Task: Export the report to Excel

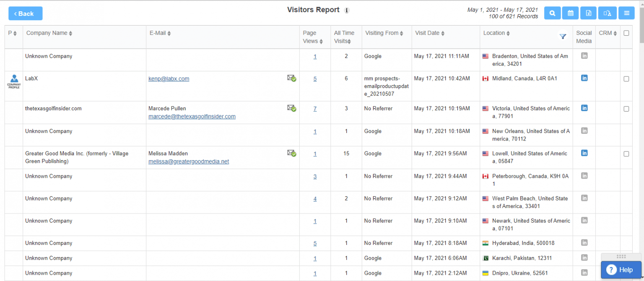Action: 588,13
